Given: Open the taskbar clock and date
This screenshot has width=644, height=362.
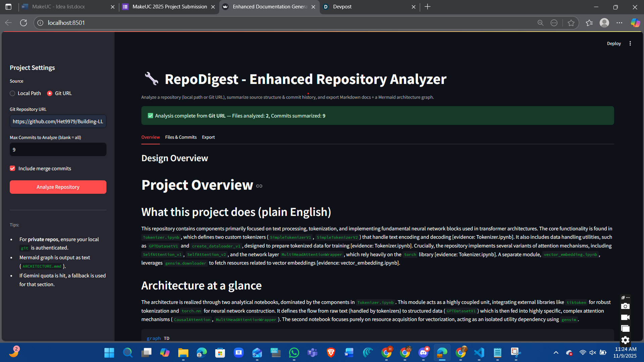Looking at the screenshot, I should coord(625,353).
